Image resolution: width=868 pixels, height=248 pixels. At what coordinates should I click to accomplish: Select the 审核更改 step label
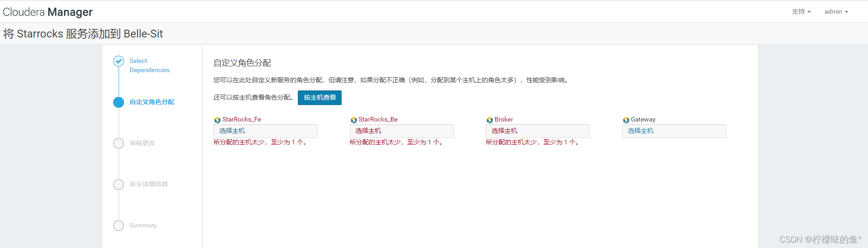[x=142, y=143]
